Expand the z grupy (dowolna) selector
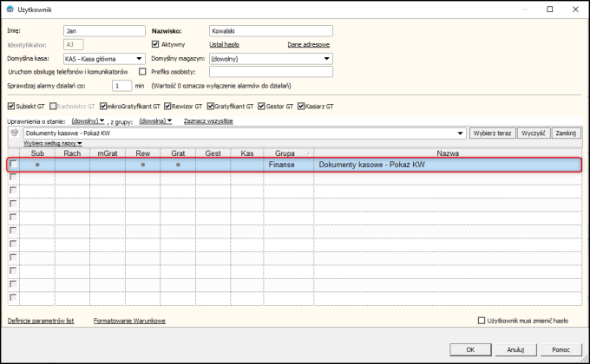This screenshot has width=590, height=364. tap(155, 120)
